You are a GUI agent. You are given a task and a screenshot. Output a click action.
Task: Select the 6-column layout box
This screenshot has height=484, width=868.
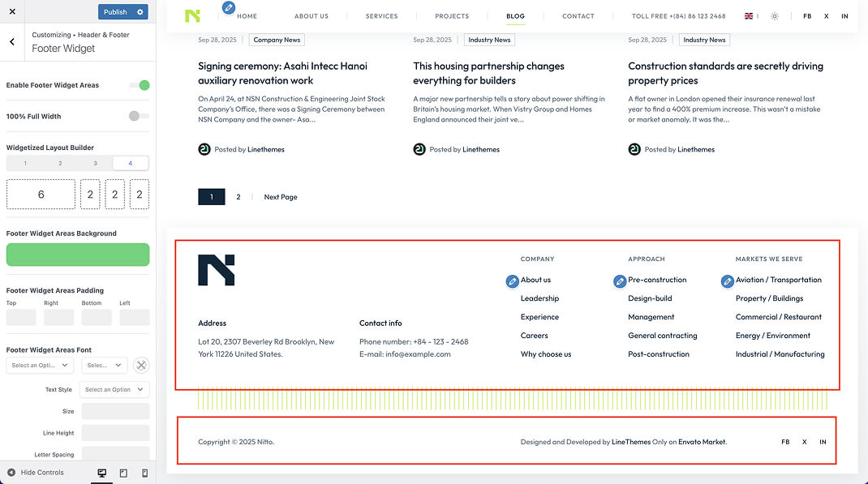(x=41, y=195)
